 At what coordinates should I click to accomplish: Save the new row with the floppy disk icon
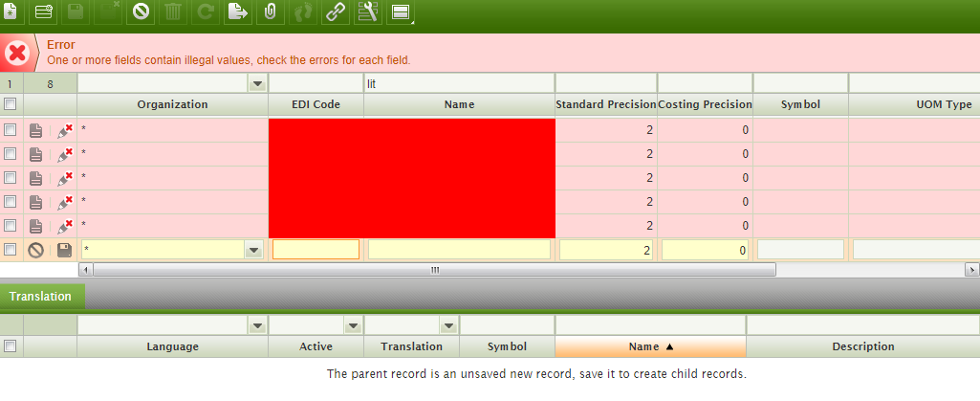point(65,250)
